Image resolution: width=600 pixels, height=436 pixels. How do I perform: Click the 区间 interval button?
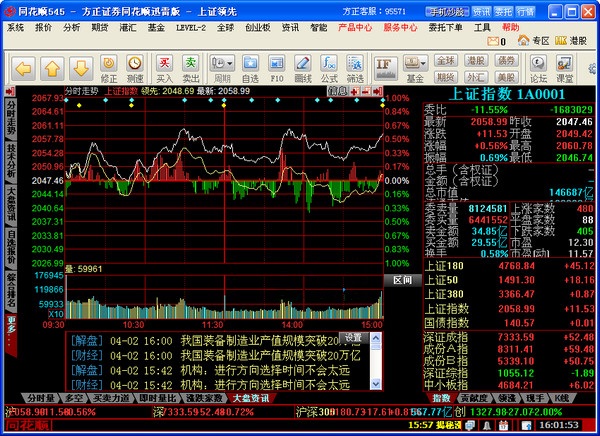click(x=402, y=280)
